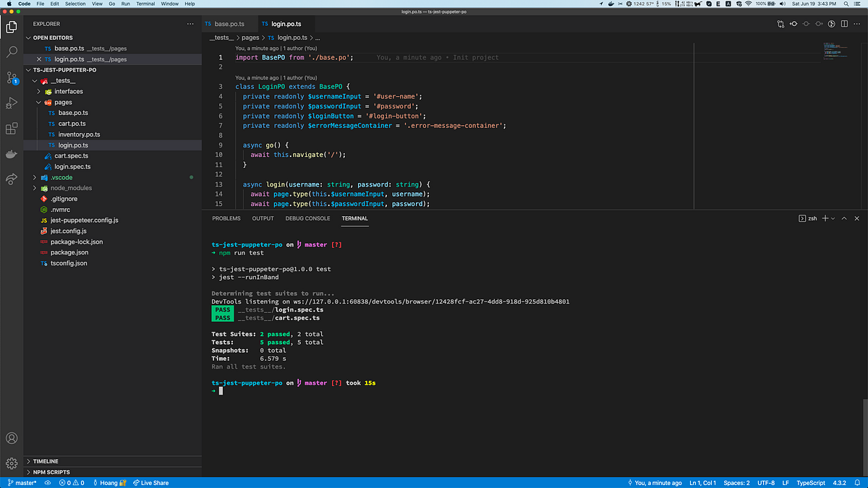Image resolution: width=868 pixels, height=488 pixels.
Task: Change the language mode from TypeScript
Action: tap(812, 482)
